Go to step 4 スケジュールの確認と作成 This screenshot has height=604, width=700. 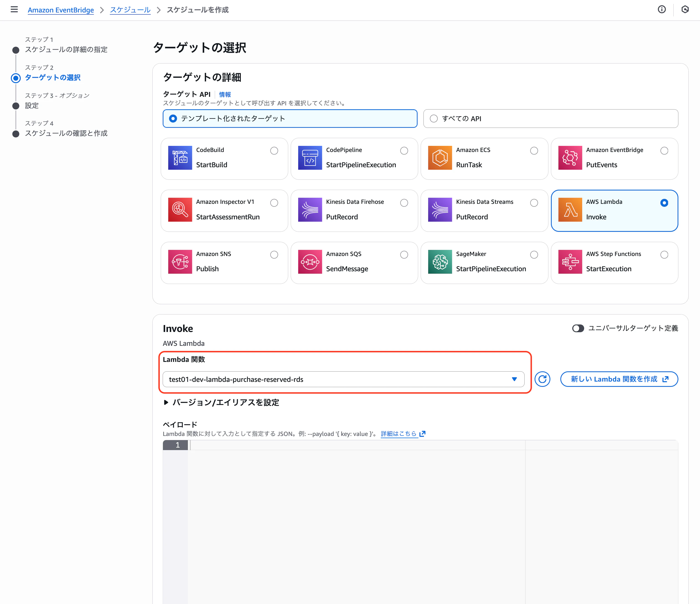[x=66, y=133]
